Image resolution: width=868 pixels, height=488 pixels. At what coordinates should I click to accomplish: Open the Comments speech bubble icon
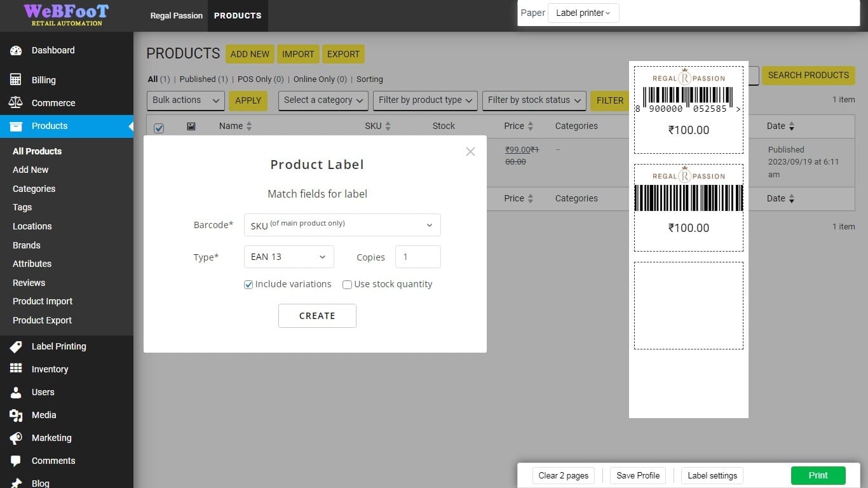16,461
